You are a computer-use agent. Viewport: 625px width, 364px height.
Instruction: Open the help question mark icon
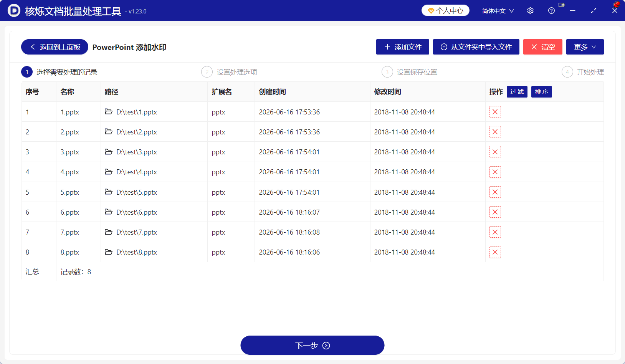[551, 11]
